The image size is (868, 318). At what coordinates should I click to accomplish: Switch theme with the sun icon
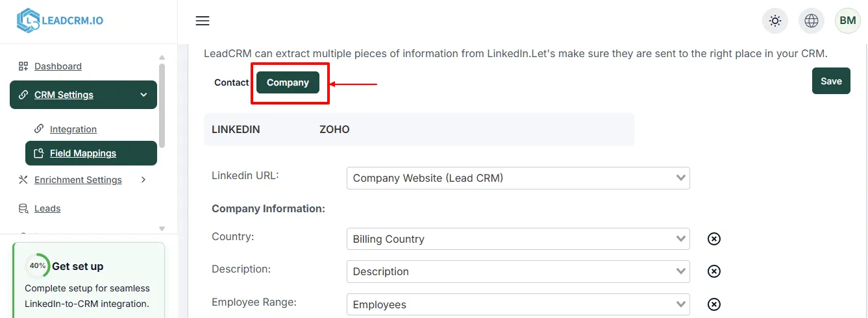(775, 21)
